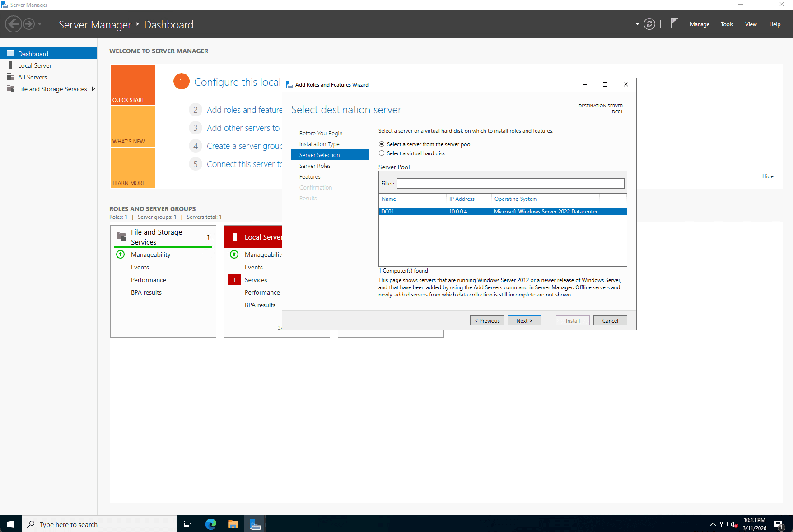
Task: Expand the File and Storage Services sidebar arrow
Action: (x=93, y=89)
